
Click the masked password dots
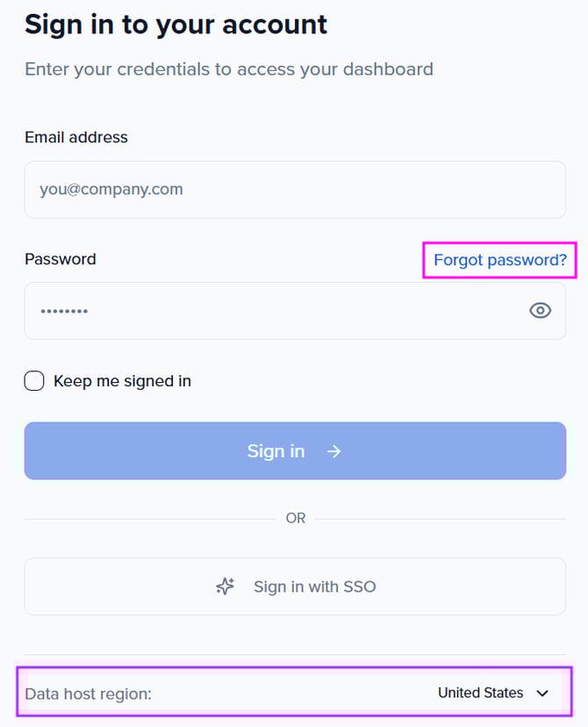click(64, 311)
